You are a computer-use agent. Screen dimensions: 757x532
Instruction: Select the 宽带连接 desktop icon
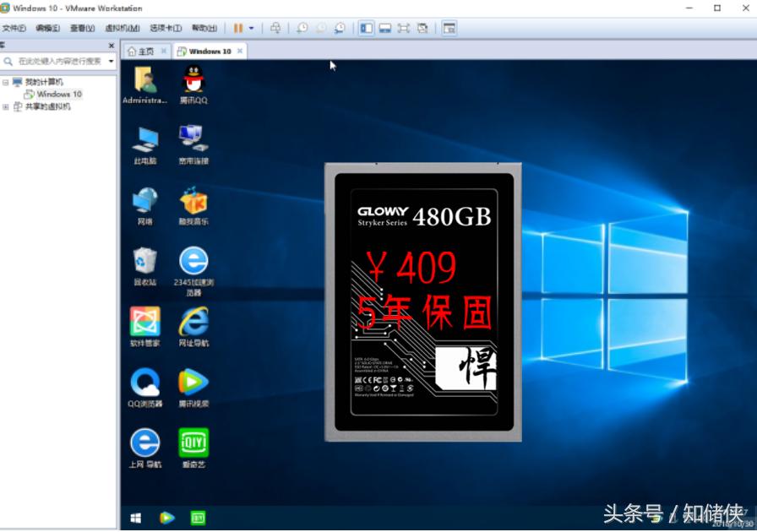(193, 145)
